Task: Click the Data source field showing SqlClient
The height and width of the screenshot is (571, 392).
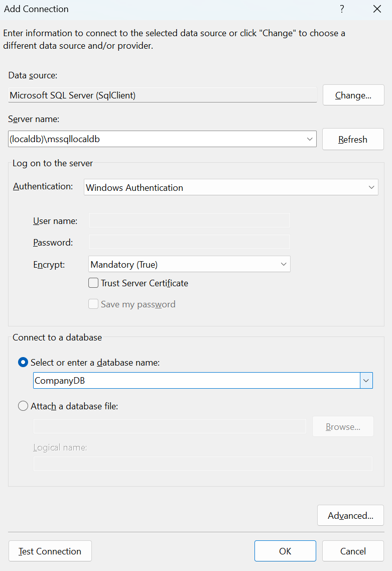Action: (163, 95)
